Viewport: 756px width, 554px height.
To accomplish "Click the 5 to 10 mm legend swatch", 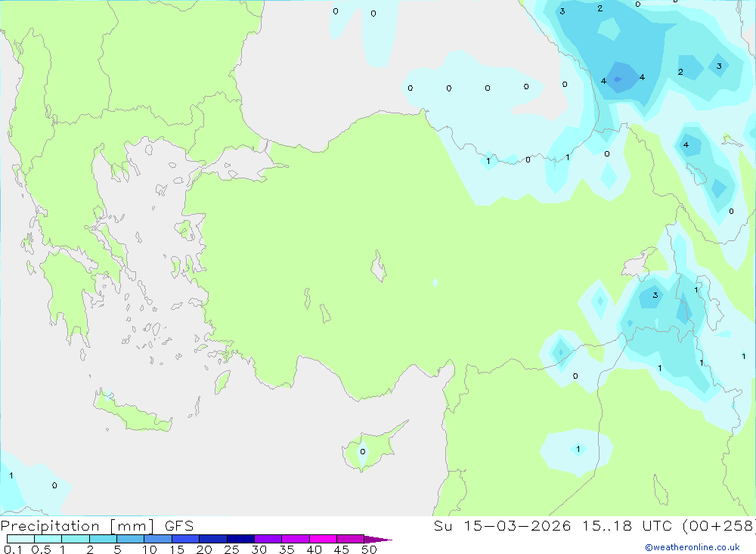I will click(x=131, y=539).
